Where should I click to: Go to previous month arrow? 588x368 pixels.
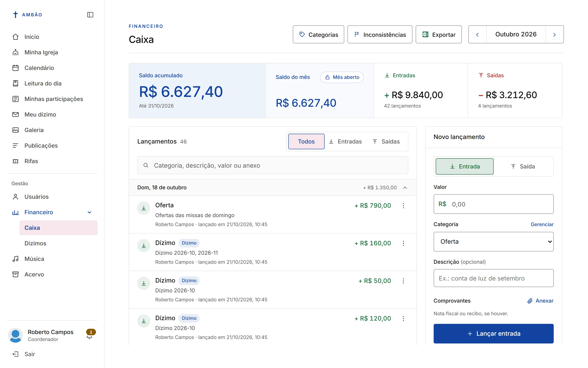pyautogui.click(x=478, y=35)
